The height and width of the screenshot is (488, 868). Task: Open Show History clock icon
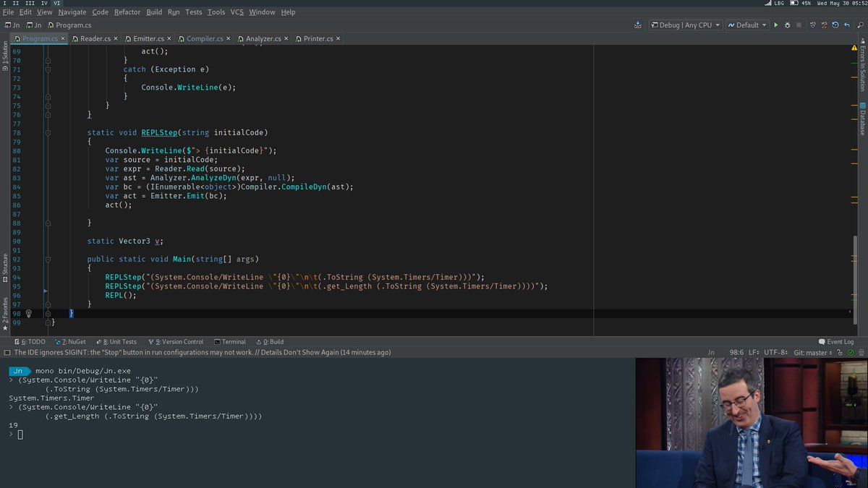(835, 25)
